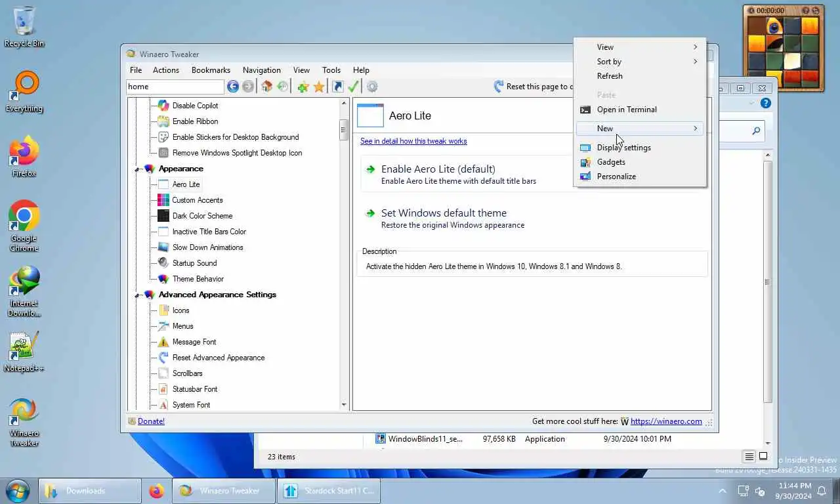Viewport: 840px width, 504px height.
Task: Open 'See in detail how this tweak works'
Action: coord(413,141)
